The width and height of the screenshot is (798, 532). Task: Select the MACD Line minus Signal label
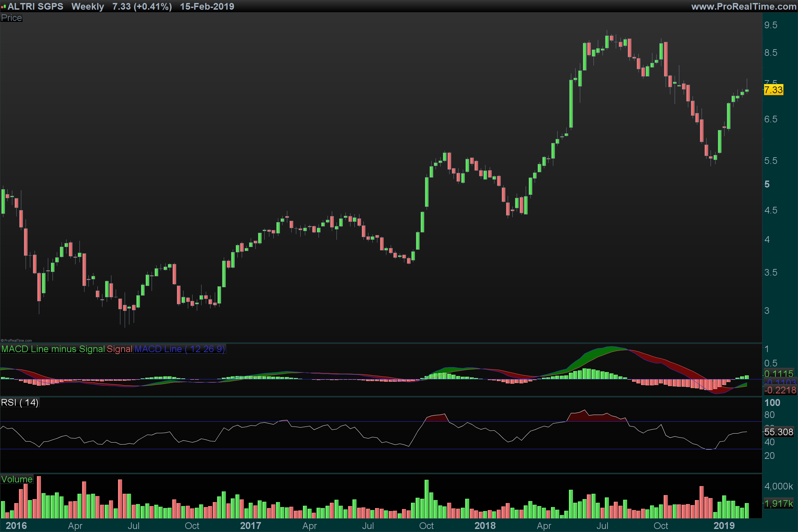click(53, 349)
